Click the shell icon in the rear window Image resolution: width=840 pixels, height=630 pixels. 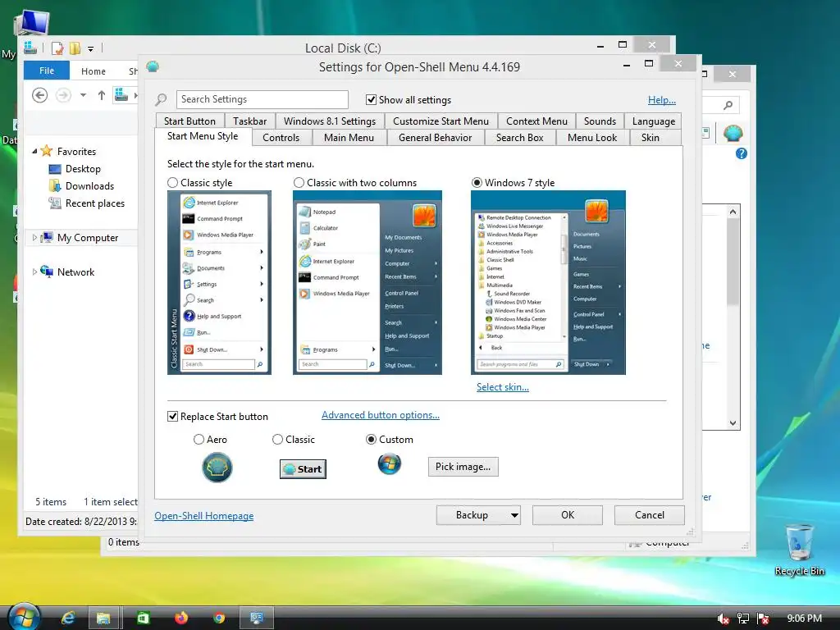click(733, 132)
